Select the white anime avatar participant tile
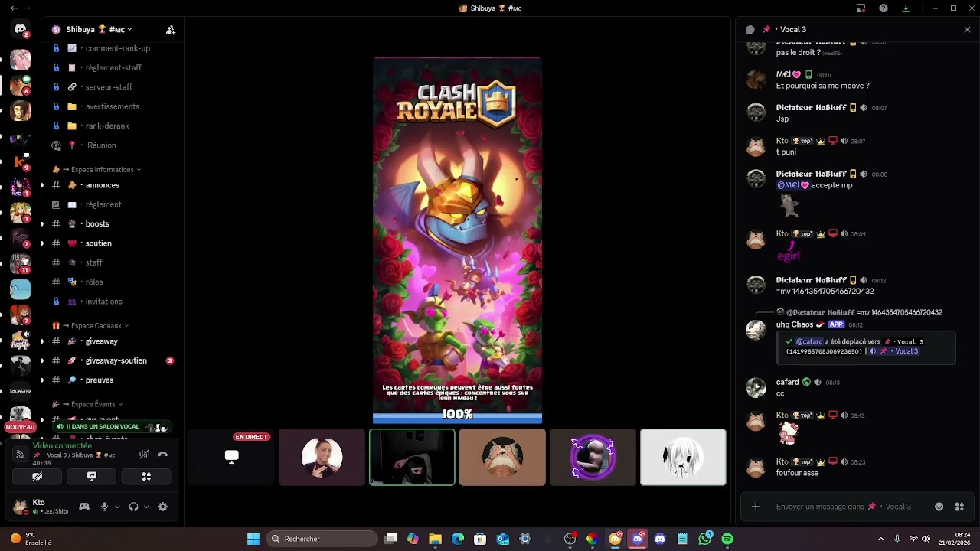Viewport: 980px width, 551px height. [x=683, y=457]
